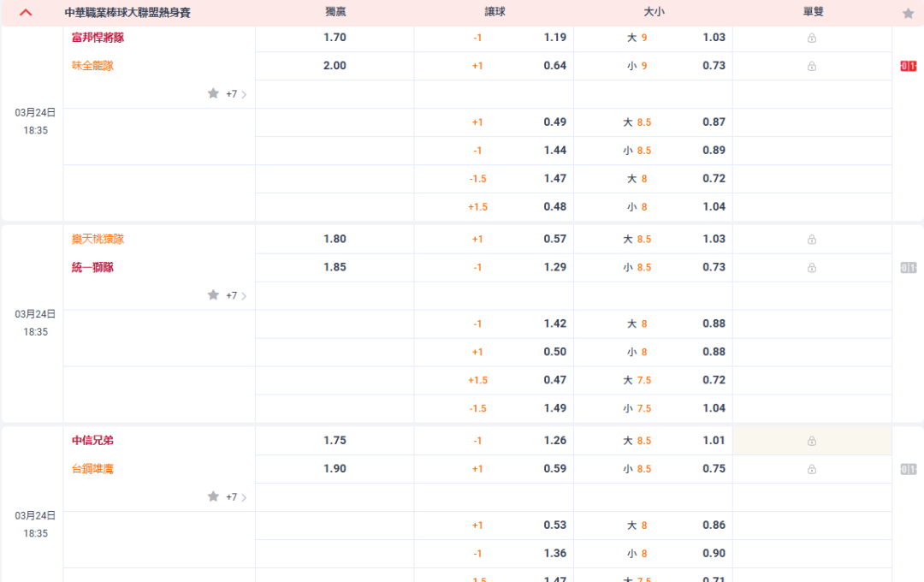Click locked 單雙 icon in 富邦悍將隊 row

coord(812,38)
